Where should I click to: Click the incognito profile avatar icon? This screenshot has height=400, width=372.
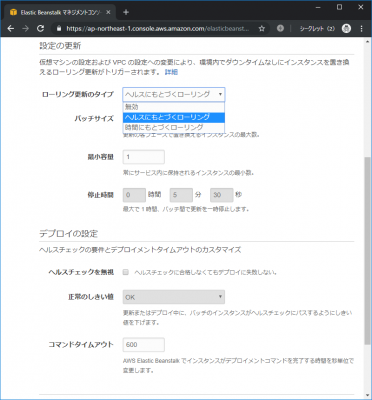point(346,29)
